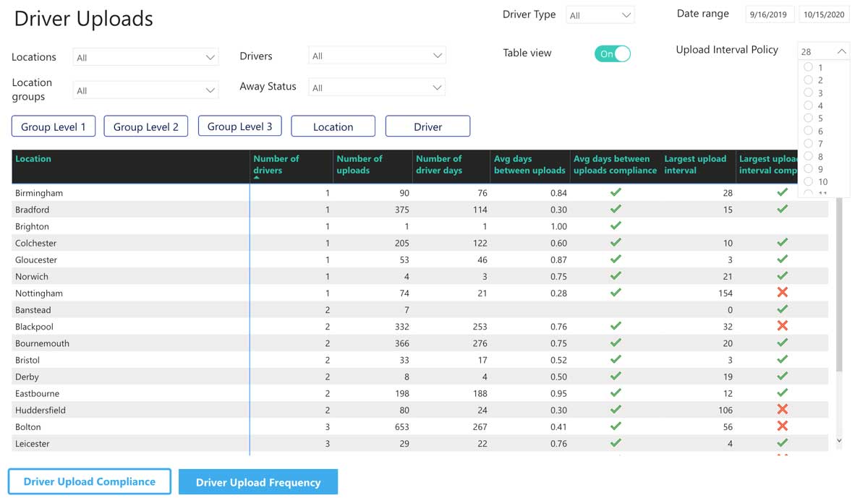Click the sort arrow under Number of drivers
Screen dimensions: 868x498
(x=257, y=179)
